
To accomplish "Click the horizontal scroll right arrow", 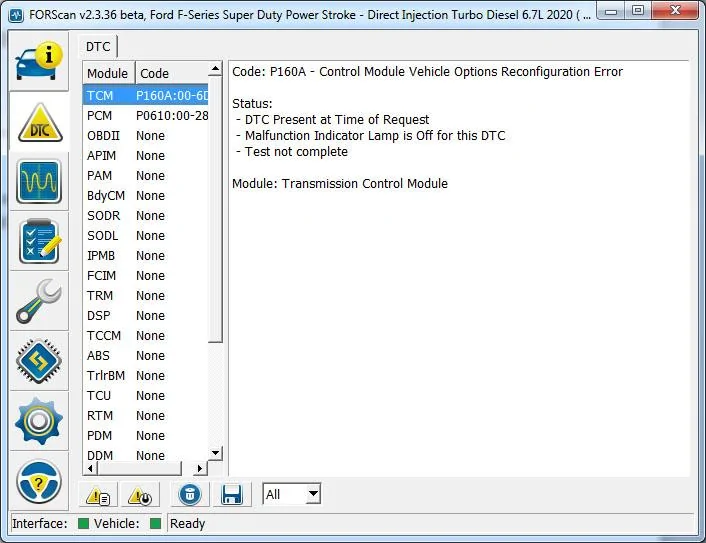I will [200, 468].
